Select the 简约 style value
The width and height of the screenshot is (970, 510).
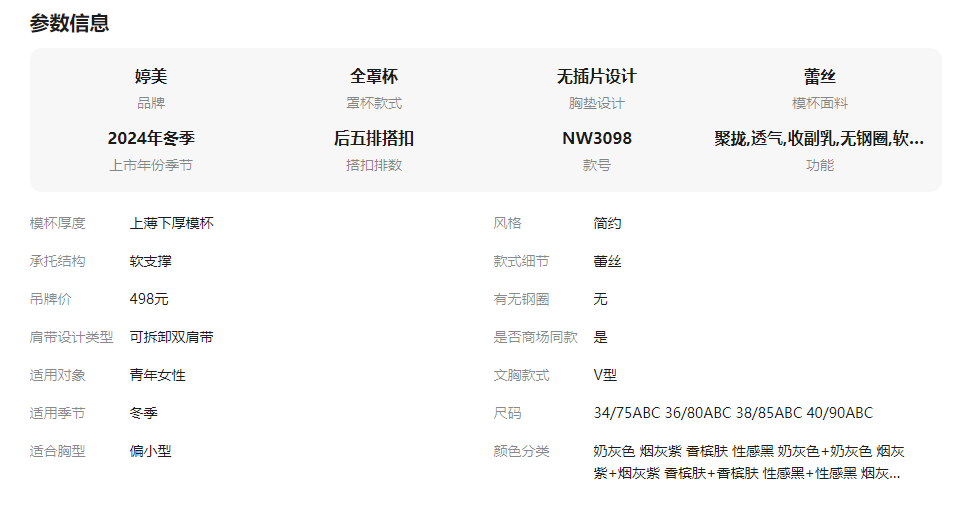click(608, 223)
